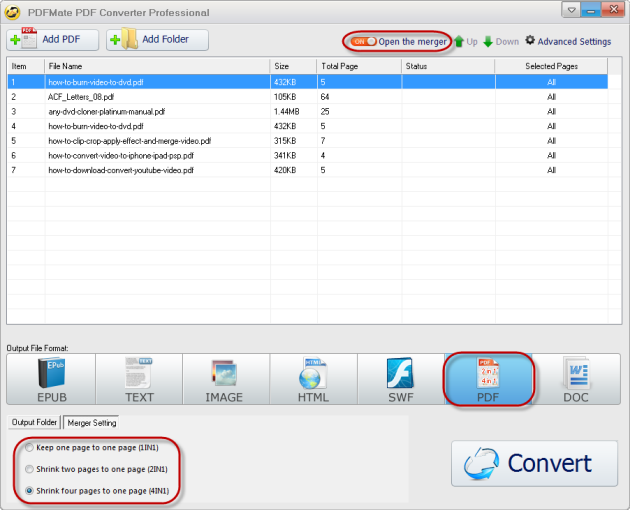The width and height of the screenshot is (630, 510).
Task: Select how-to-clip-crop-apply-effect-and-merge-video.pdf
Action: [308, 141]
